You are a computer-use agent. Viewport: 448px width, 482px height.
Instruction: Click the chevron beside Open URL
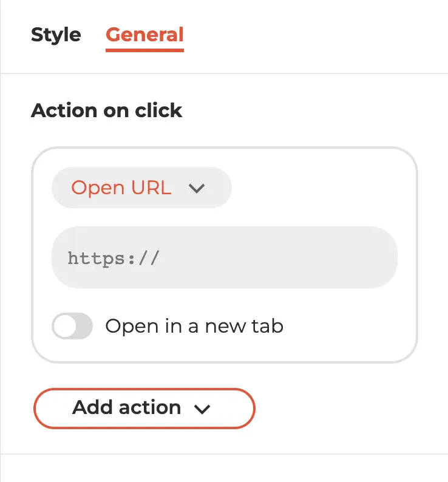197,188
